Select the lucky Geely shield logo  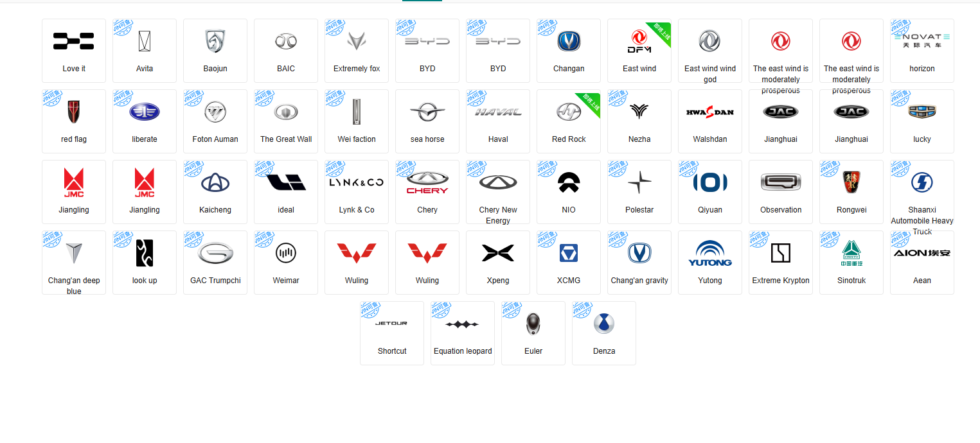pos(922,112)
